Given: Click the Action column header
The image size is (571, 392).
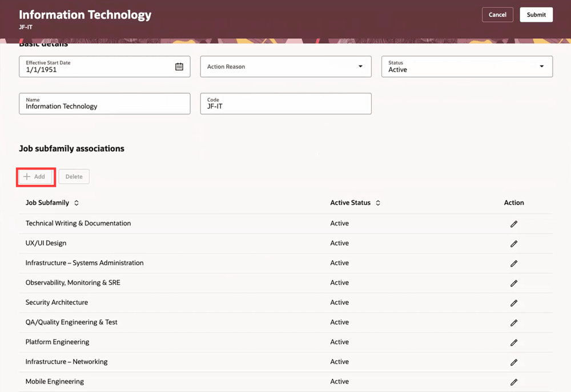Looking at the screenshot, I should coord(514,203).
